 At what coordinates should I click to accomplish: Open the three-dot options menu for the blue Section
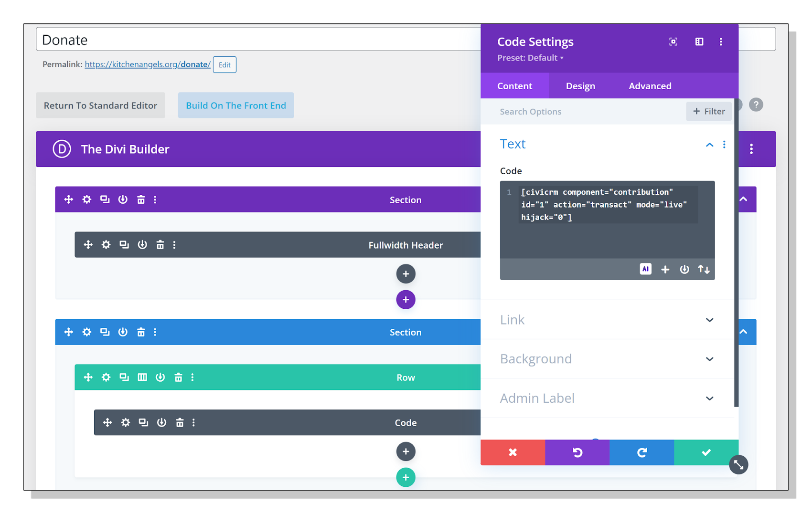click(155, 332)
